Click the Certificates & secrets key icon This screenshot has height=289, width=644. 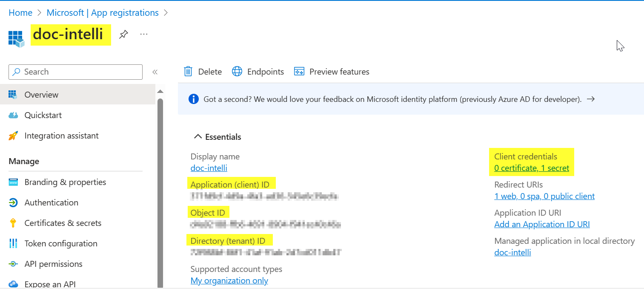point(13,223)
